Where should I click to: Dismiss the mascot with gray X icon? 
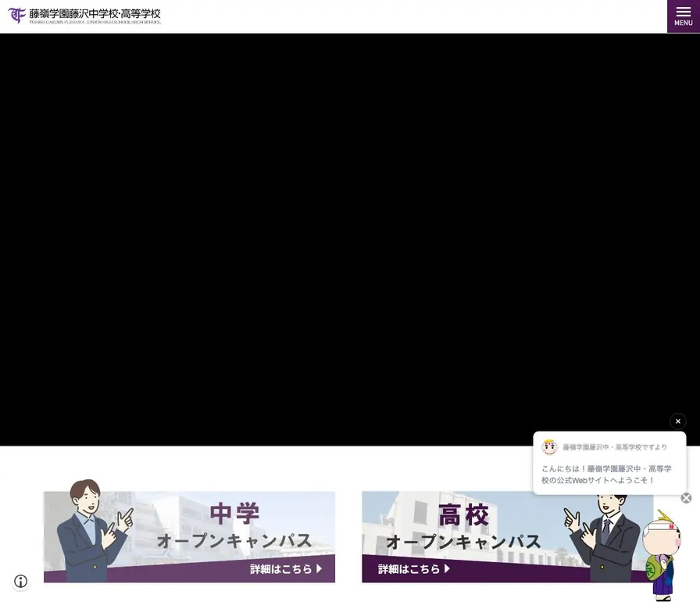coord(686,498)
